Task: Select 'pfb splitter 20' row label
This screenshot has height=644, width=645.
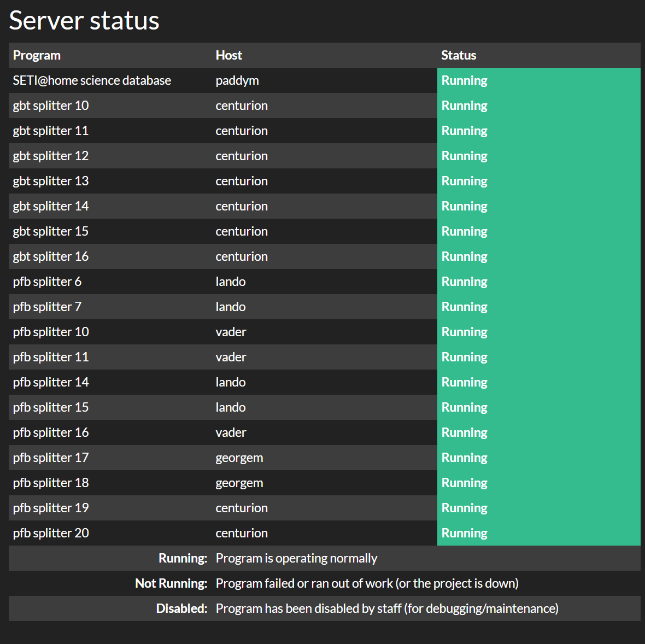Action: click(x=51, y=532)
